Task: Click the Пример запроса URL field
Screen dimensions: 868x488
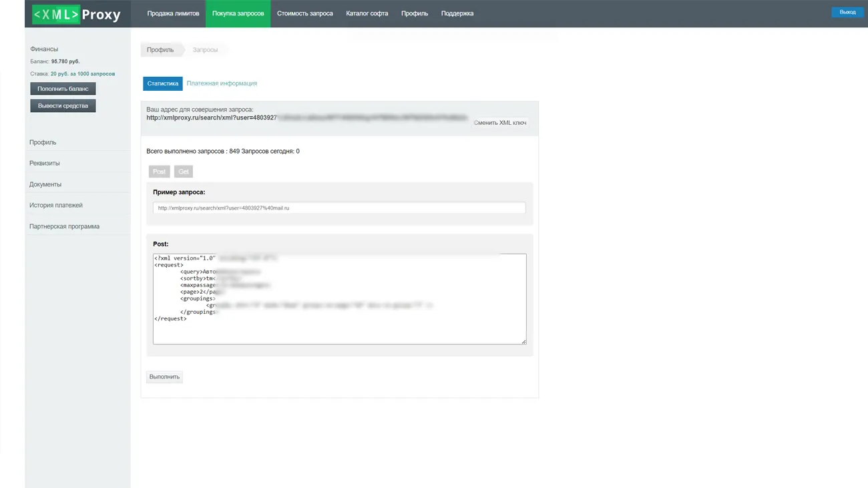Action: tap(339, 208)
